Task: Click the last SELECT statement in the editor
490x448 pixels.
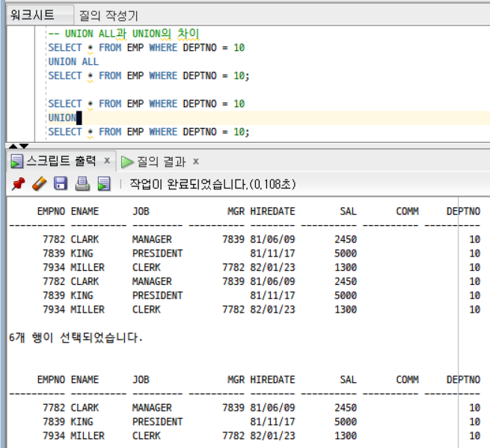Action: coord(148,132)
